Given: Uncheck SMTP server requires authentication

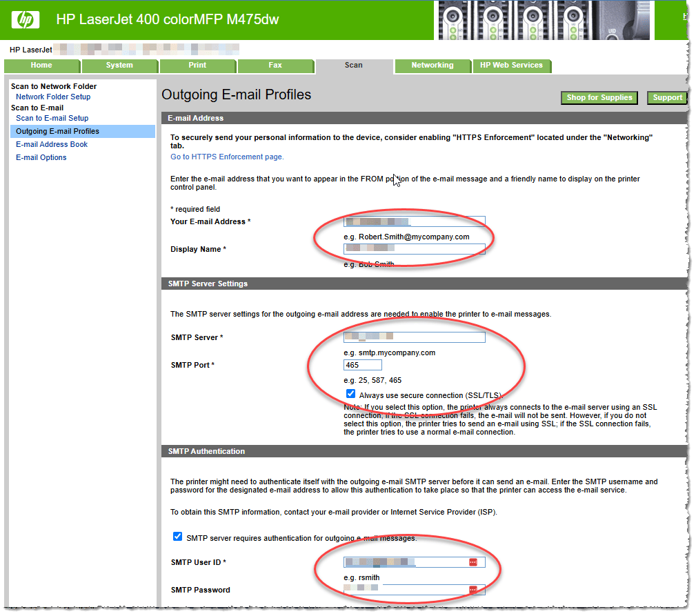Looking at the screenshot, I should 178,536.
